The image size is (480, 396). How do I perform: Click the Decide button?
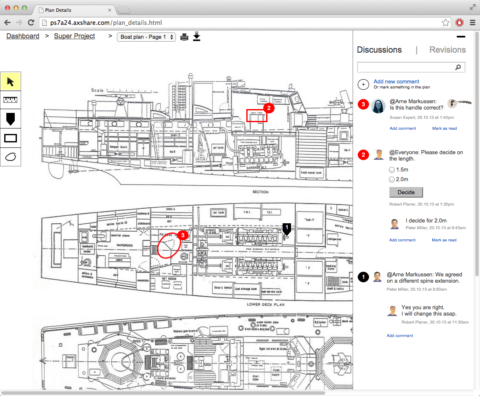406,192
